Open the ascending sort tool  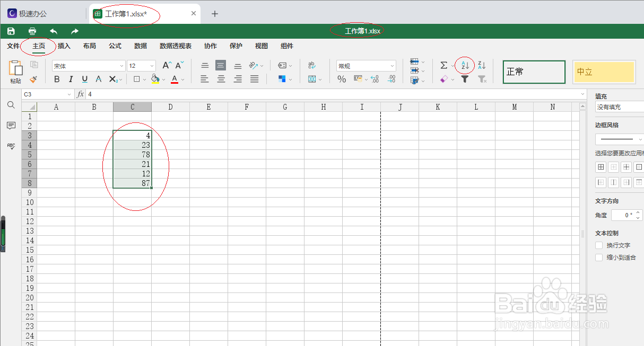465,65
